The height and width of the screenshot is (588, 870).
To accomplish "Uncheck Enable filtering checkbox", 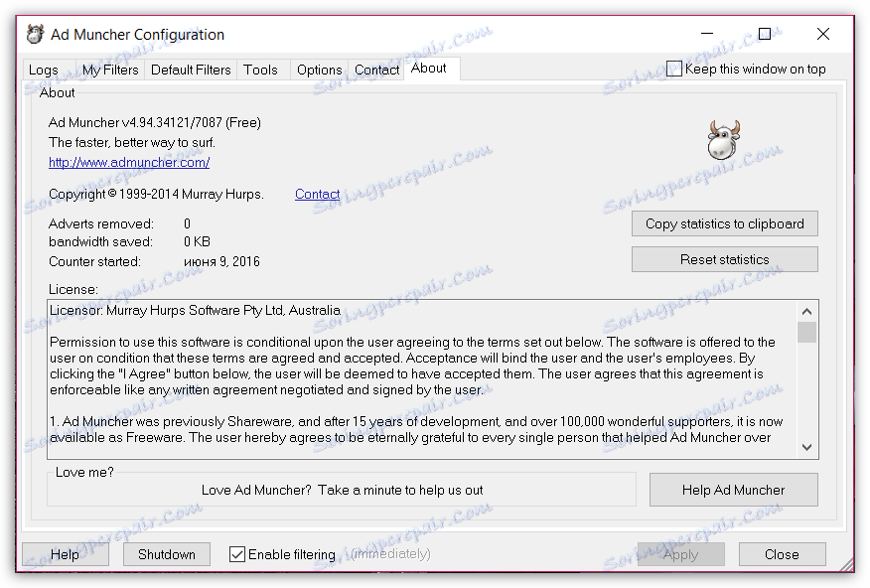I will click(237, 554).
